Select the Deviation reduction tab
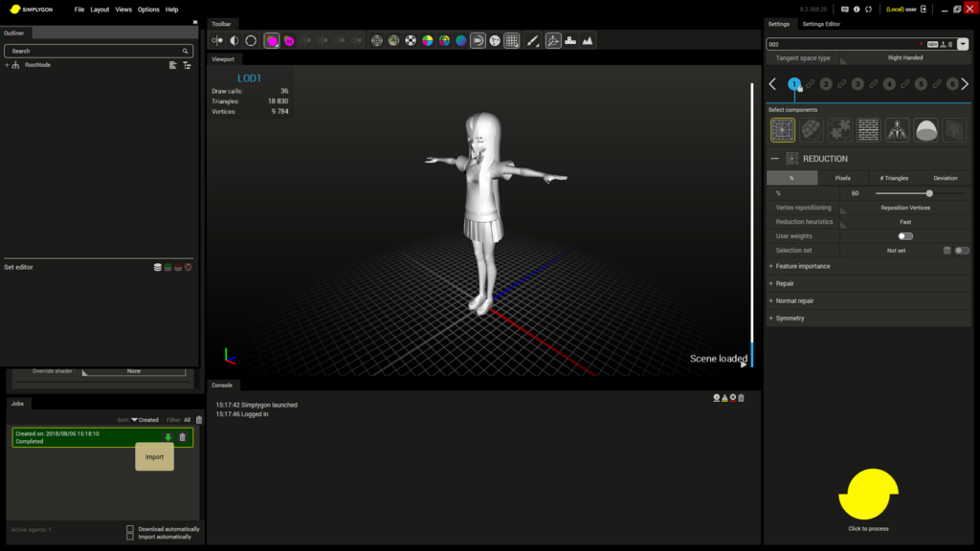The image size is (980, 551). tap(945, 178)
